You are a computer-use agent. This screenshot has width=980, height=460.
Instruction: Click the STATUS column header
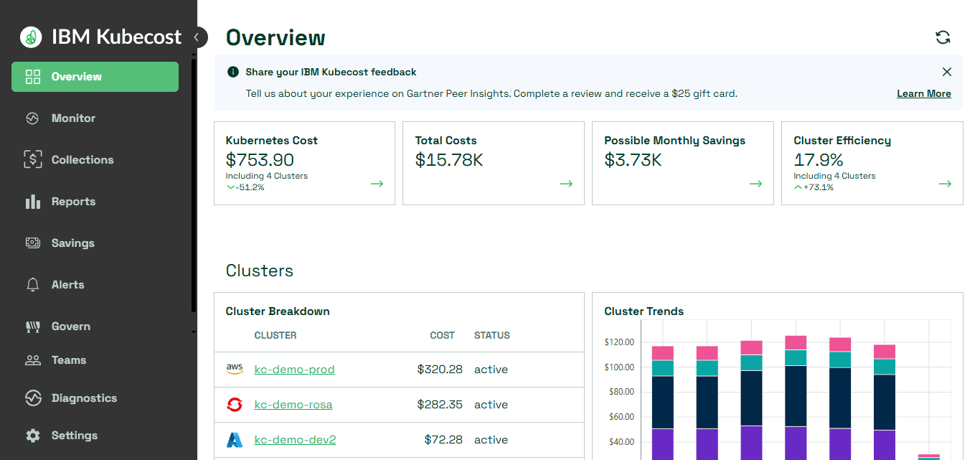pyautogui.click(x=492, y=335)
